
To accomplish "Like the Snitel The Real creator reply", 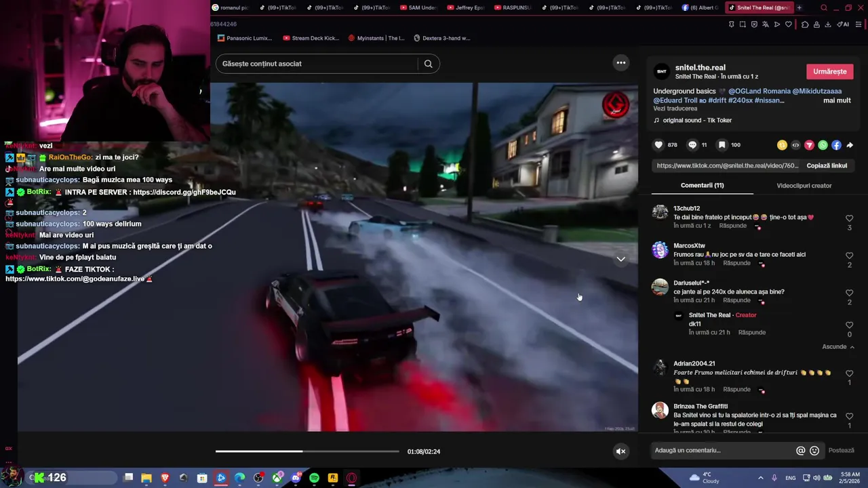I will click(849, 325).
